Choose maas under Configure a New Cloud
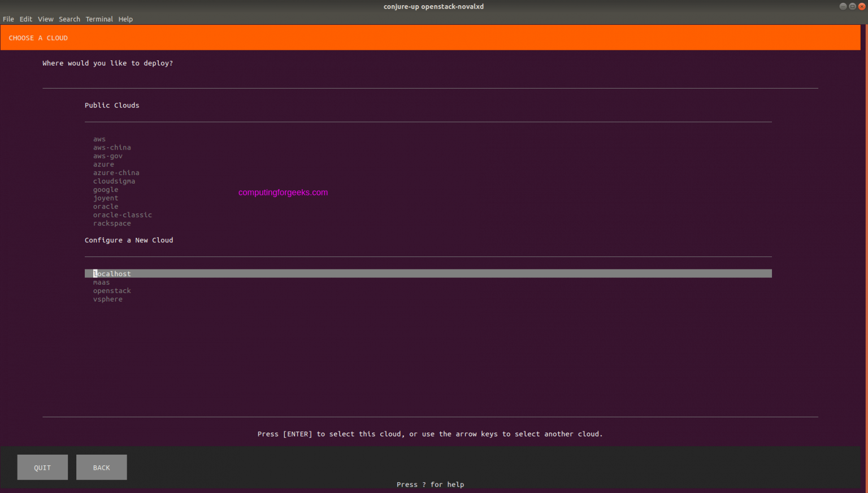The width and height of the screenshot is (868, 493). pos(101,282)
